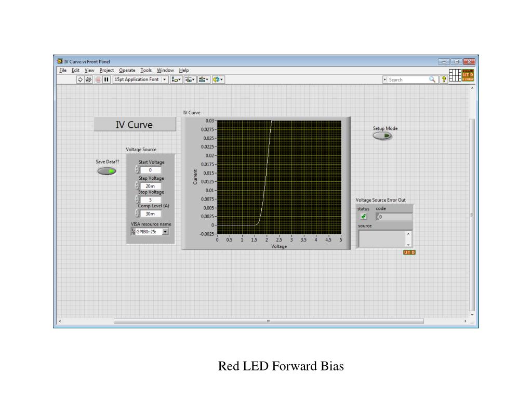
Task: Toggle the Setup Mode switch
Action: [x=382, y=136]
